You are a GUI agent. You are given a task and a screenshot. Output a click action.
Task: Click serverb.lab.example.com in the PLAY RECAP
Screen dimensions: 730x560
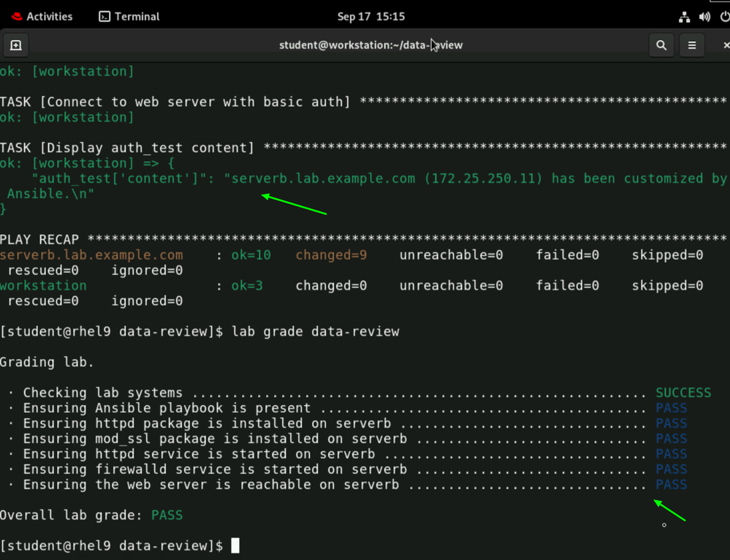pos(91,255)
